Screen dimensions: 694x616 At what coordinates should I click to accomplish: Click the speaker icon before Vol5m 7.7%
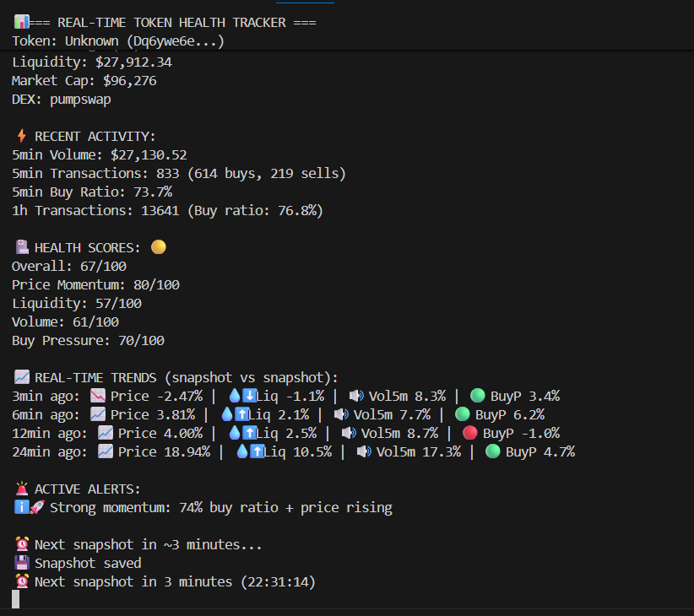[x=341, y=414]
